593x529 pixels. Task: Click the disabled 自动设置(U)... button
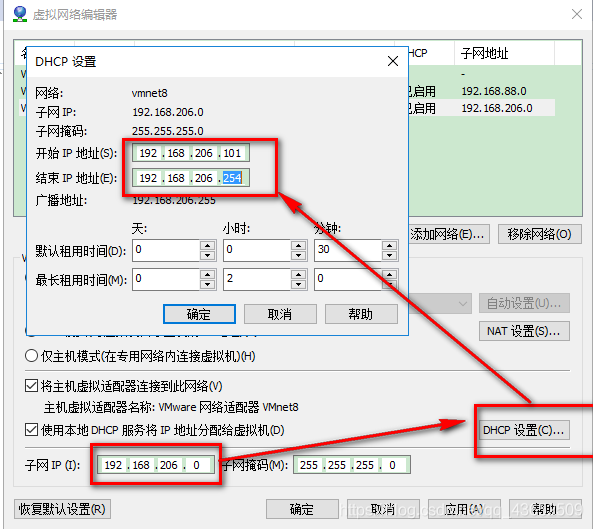(524, 303)
